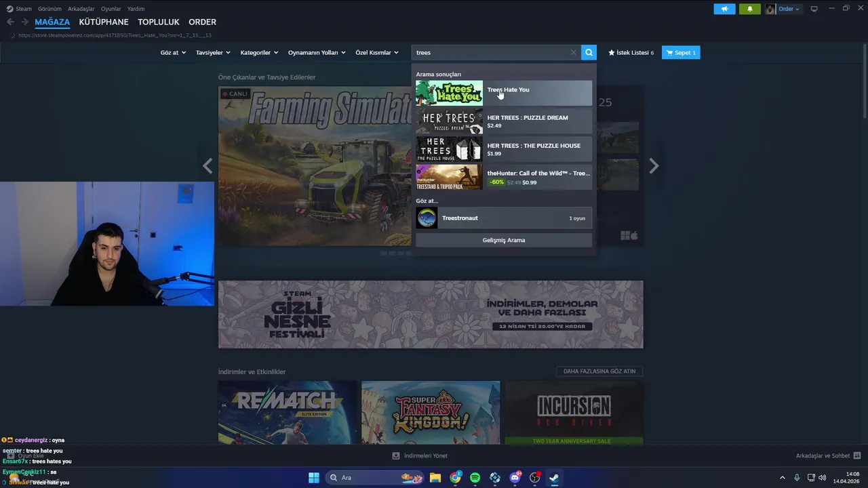The image size is (868, 488).
Task: Go forward with the right arrow
Action: point(24,22)
